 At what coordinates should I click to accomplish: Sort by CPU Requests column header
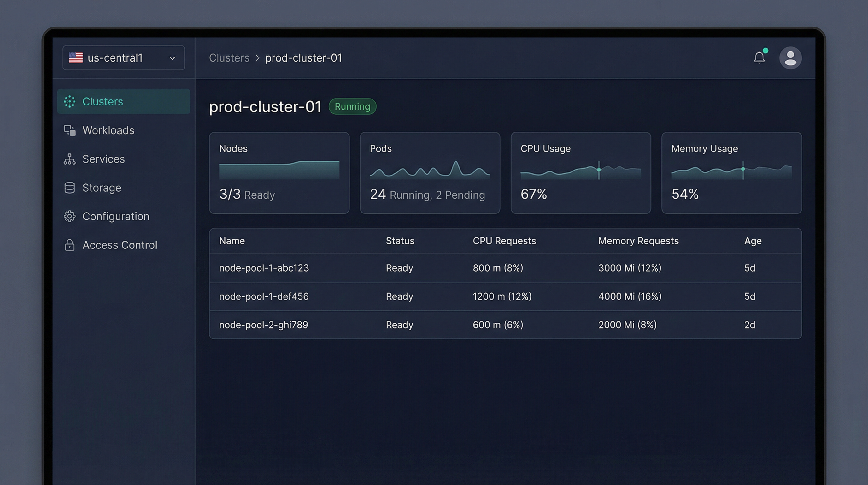[x=504, y=241]
